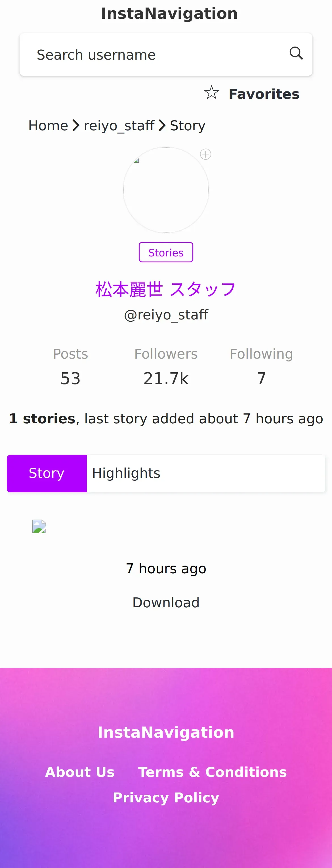Focus the Search username field
The image size is (332, 868).
click(x=166, y=55)
